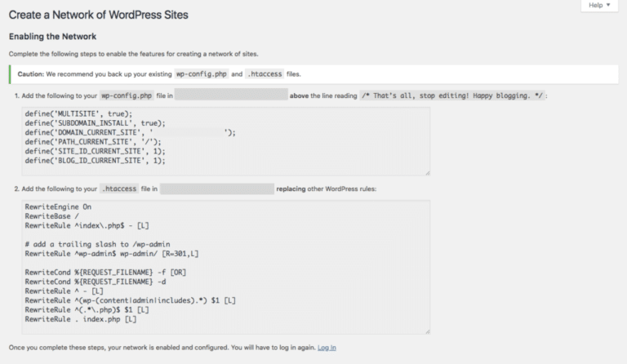Click the Create a Network of WordPress Sites title
Screen dimensions: 627x364
(98, 15)
